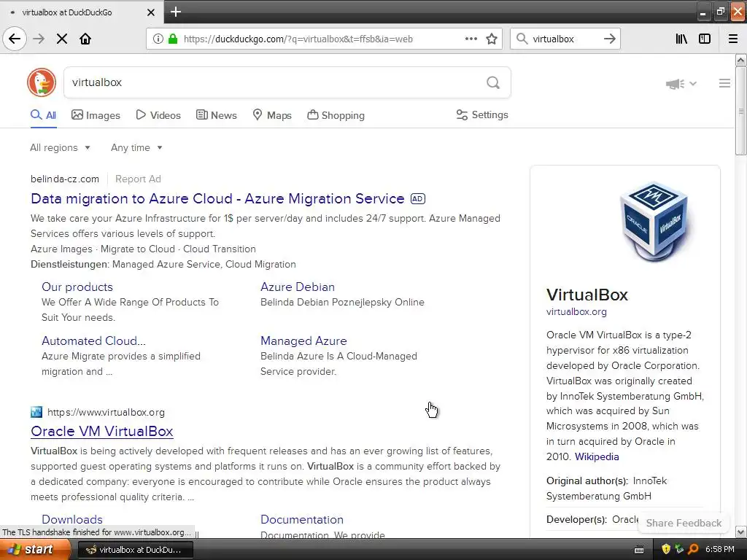Show sidebars icon in toolbar
747x560 pixels.
(x=705, y=39)
